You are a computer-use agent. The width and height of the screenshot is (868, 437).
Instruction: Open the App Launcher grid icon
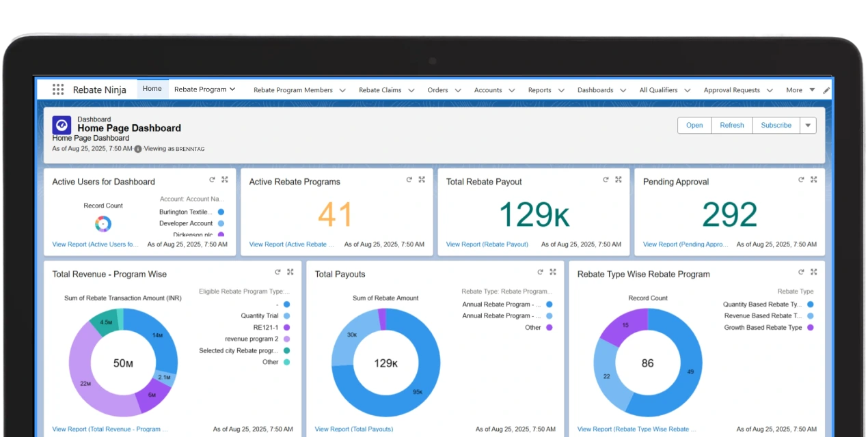[58, 89]
